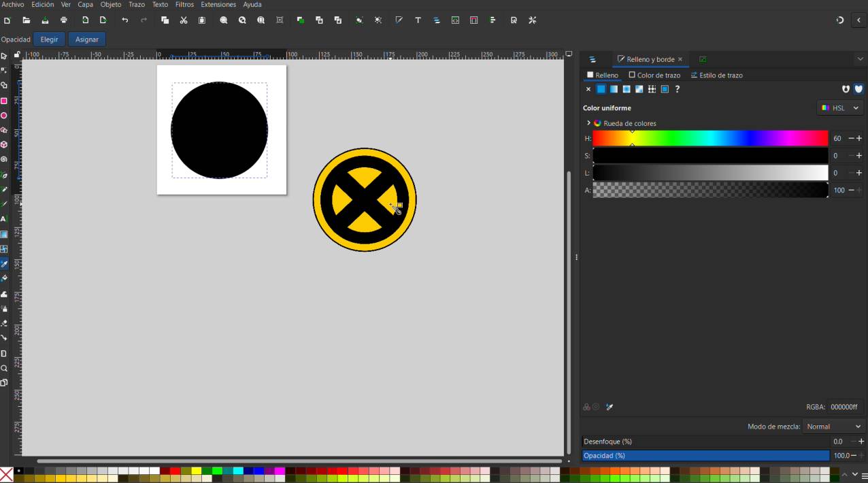The image size is (868, 483).
Task: Click the Asignar button
Action: [86, 39]
